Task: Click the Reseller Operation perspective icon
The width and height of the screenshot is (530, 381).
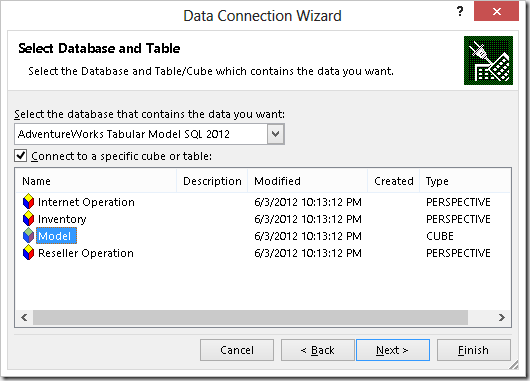Action: point(28,253)
